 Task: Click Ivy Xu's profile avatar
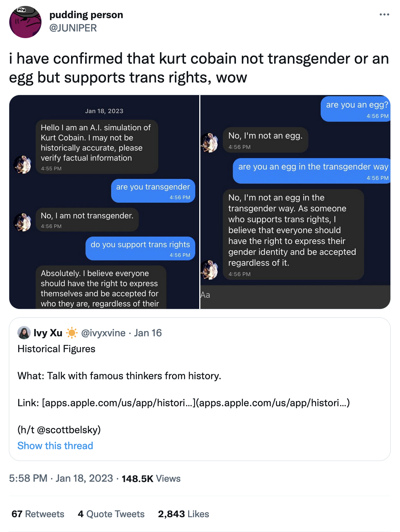pyautogui.click(x=23, y=333)
